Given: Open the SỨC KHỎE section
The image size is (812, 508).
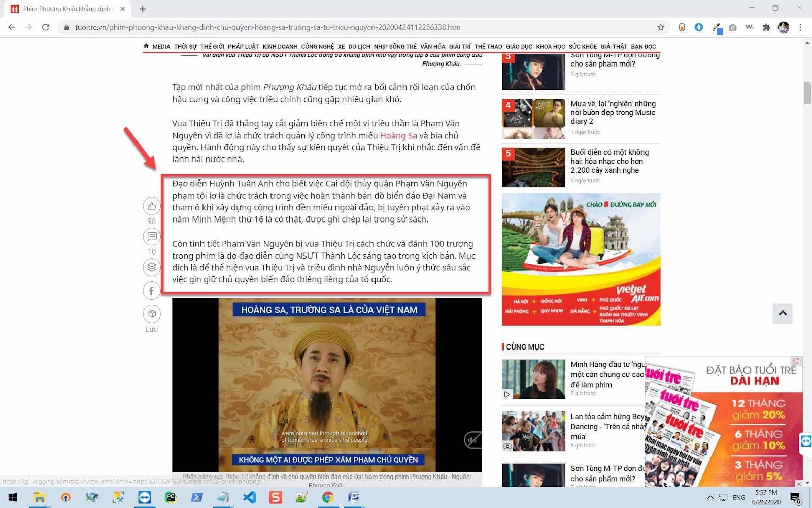Looking at the screenshot, I should tap(583, 47).
